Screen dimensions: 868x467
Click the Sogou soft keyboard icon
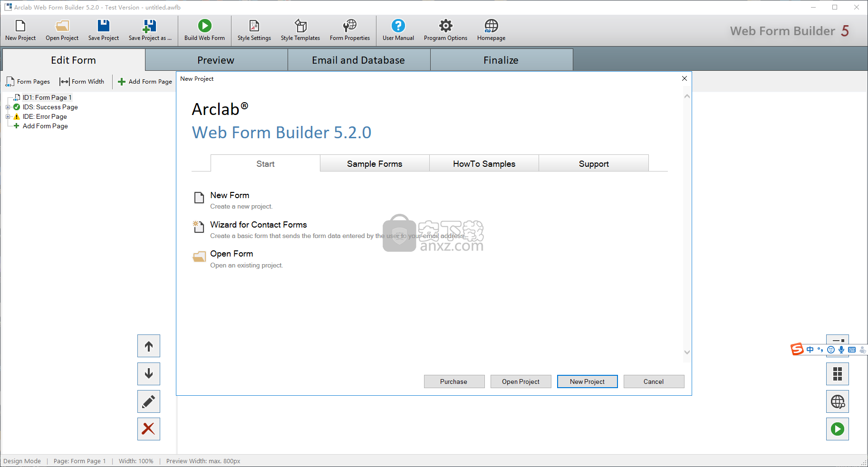852,350
